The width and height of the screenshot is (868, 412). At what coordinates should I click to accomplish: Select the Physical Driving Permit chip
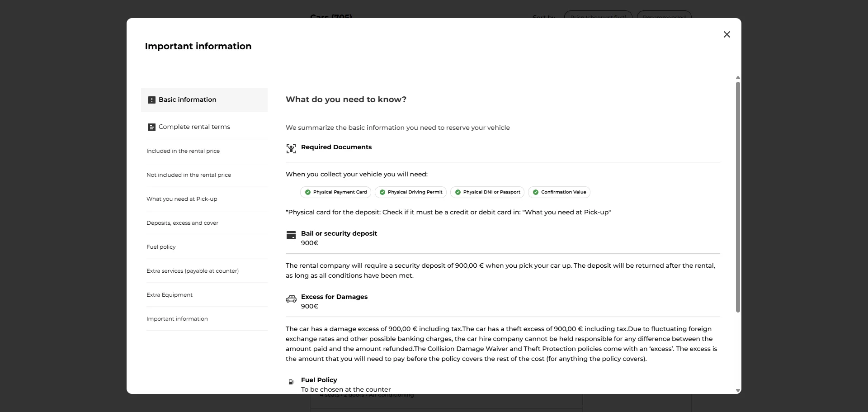click(x=410, y=192)
